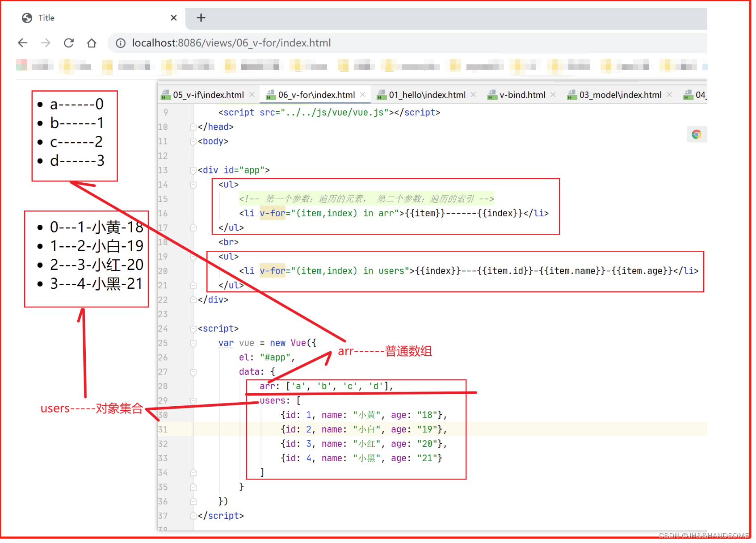This screenshot has height=543, width=756.
Task: Collapse the </head> fold marker on line 10
Action: 193,127
